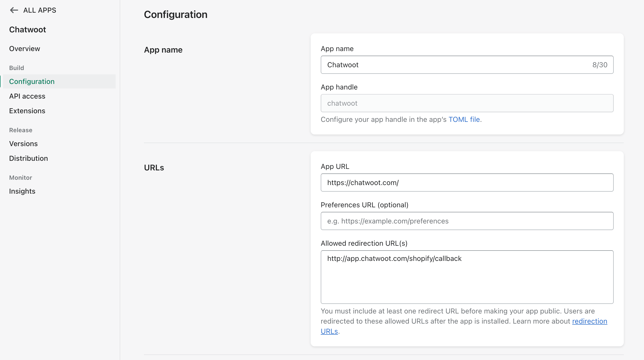Open the Overview page

coord(24,49)
